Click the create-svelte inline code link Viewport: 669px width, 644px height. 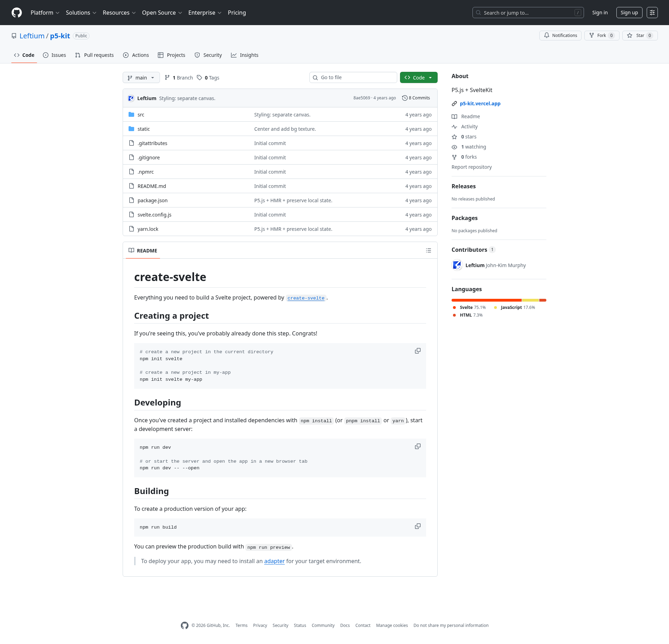(x=306, y=298)
